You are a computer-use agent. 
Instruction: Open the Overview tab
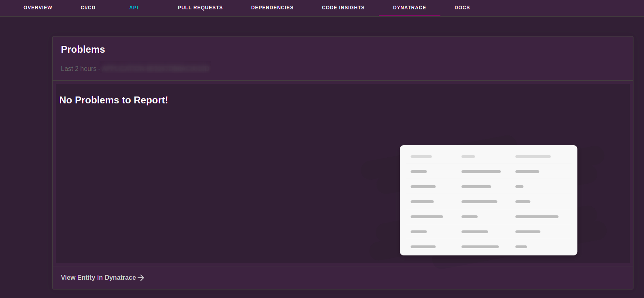(x=38, y=8)
